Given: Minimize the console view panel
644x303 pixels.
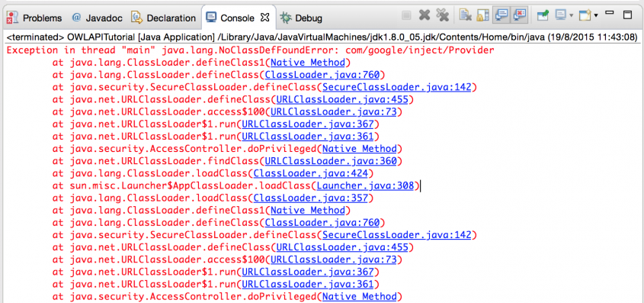Looking at the screenshot, I should point(610,14).
